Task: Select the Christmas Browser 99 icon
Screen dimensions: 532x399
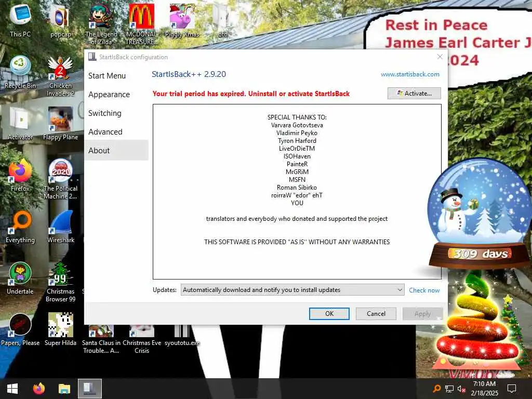Action: 60,282
